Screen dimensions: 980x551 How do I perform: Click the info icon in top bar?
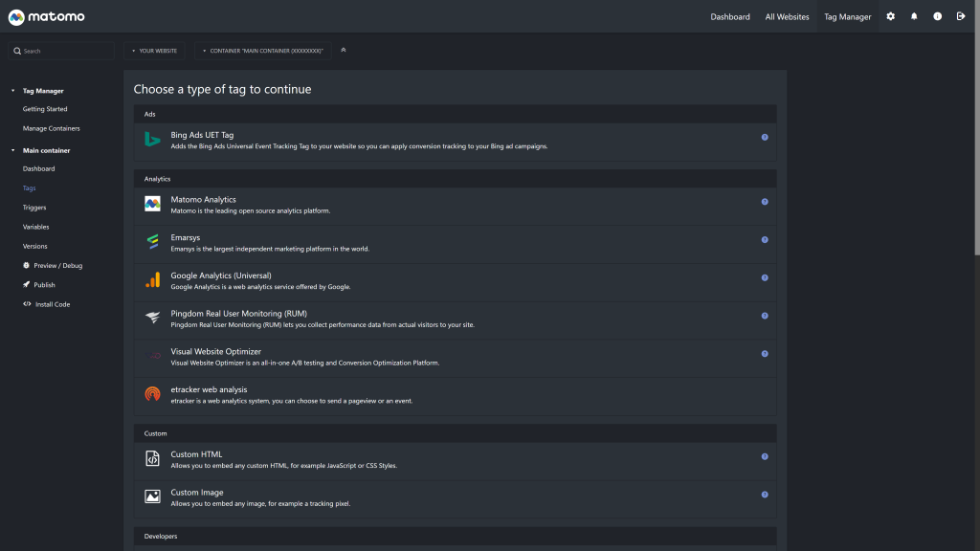[x=938, y=16]
